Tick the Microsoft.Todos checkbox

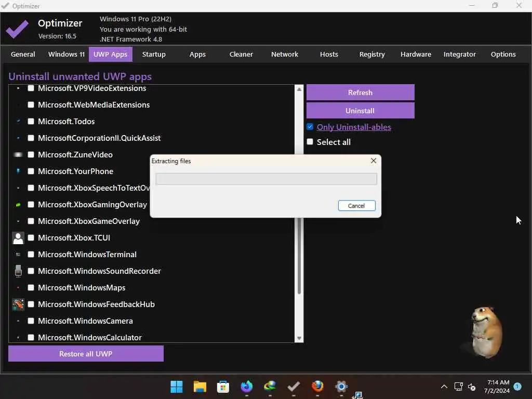click(x=31, y=122)
